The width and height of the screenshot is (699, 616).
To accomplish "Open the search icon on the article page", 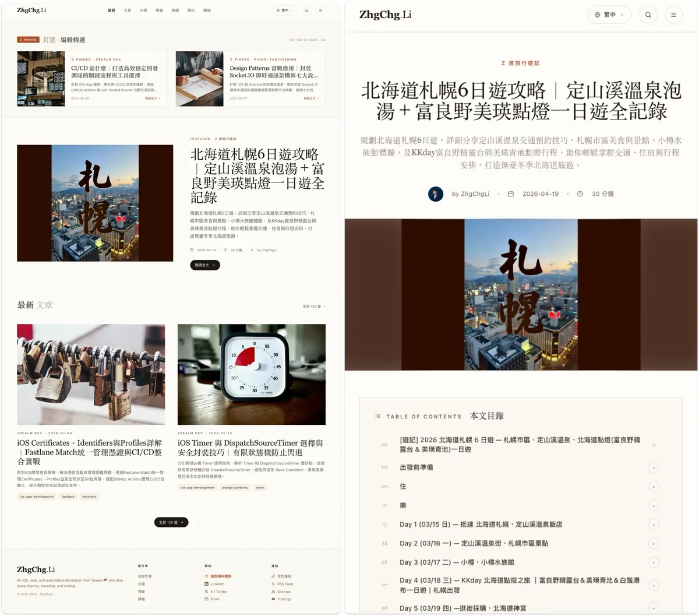I will pos(648,15).
